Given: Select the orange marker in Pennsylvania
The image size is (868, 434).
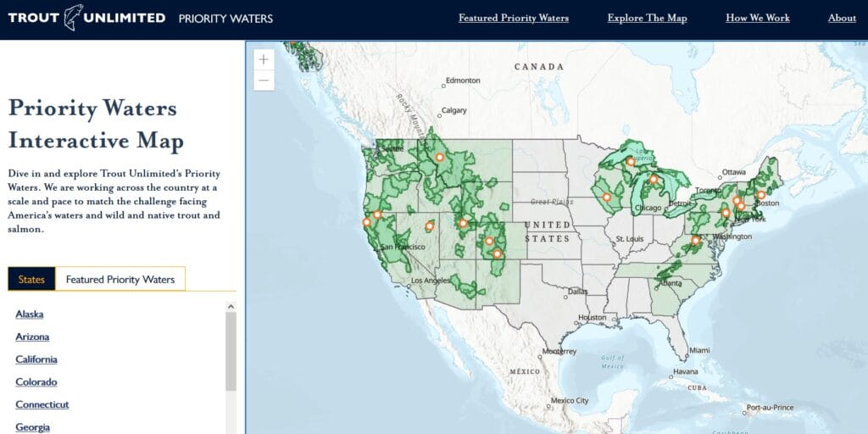Looking at the screenshot, I should tap(726, 213).
